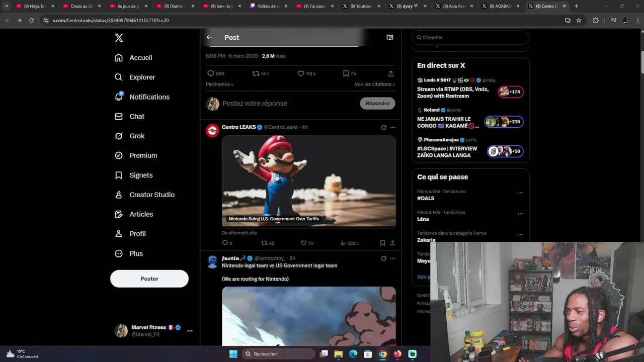Open the aftermath.site source link
Viewport: 644px width, 362px height.
tap(239, 233)
